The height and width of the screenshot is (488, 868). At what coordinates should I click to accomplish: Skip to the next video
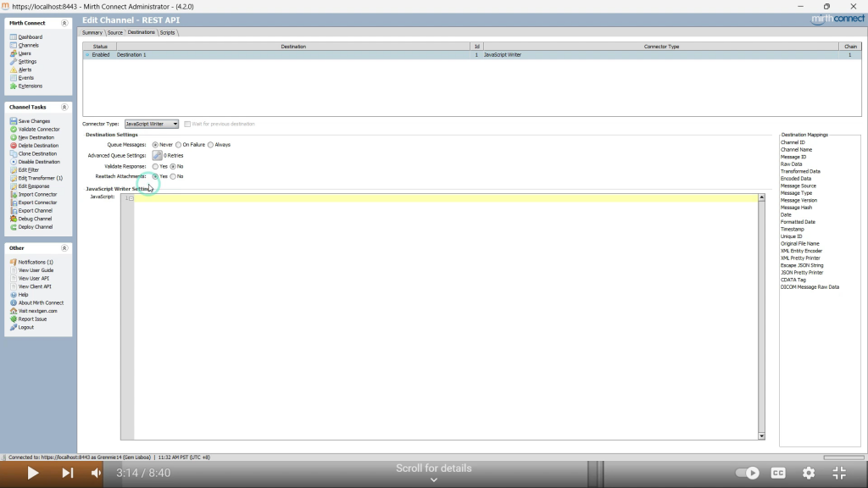coord(68,473)
